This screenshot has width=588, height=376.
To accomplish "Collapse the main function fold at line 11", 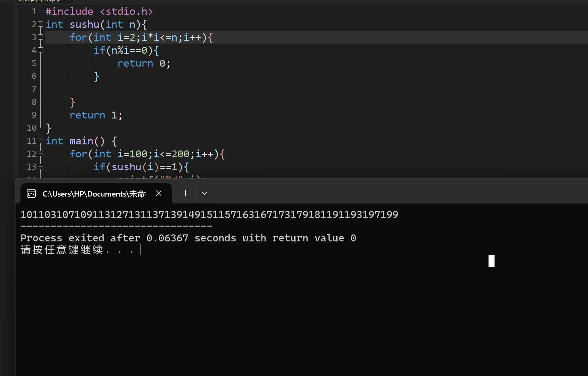I will tap(40, 141).
